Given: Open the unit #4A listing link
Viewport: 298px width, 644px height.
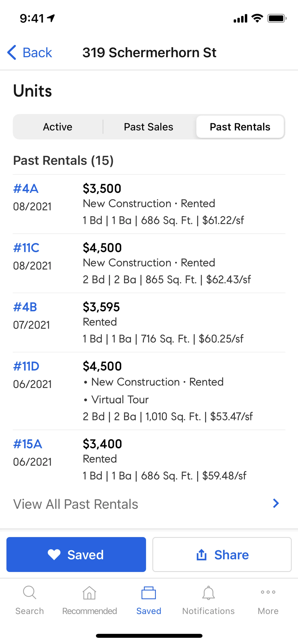Looking at the screenshot, I should [x=26, y=189].
